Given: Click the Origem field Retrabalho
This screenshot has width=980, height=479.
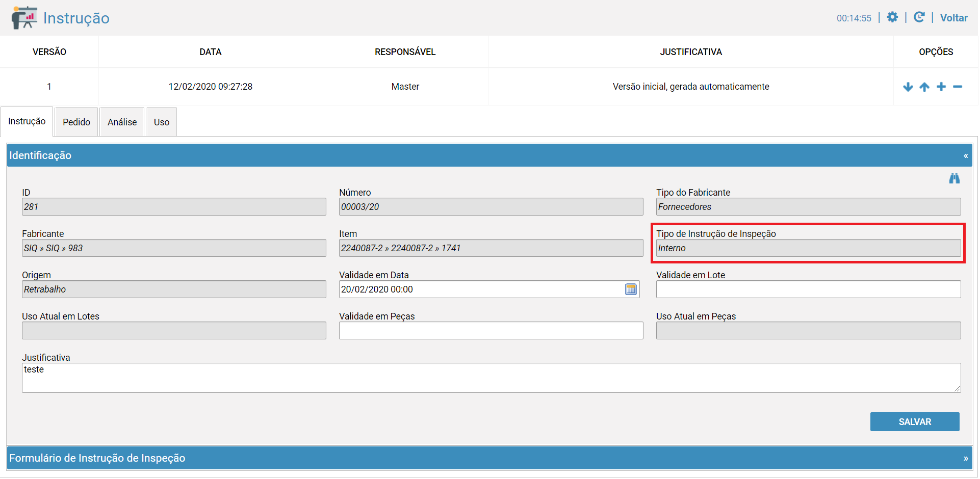Looking at the screenshot, I should 174,289.
